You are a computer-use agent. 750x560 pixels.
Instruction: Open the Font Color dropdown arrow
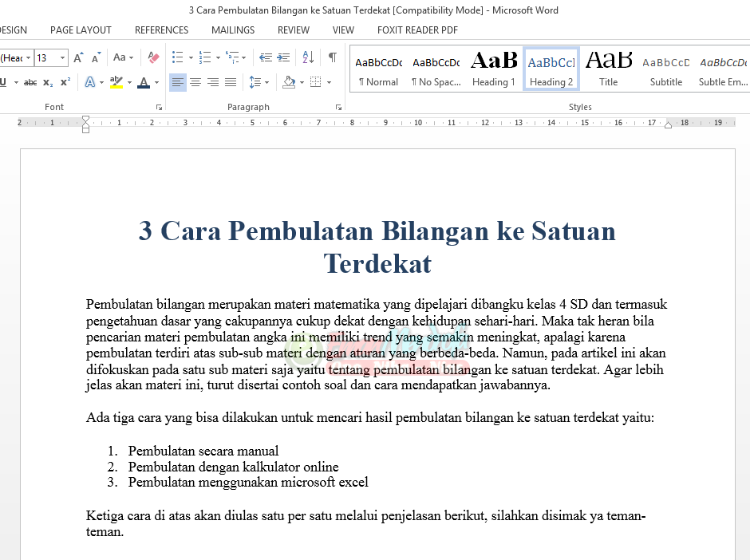coord(156,81)
